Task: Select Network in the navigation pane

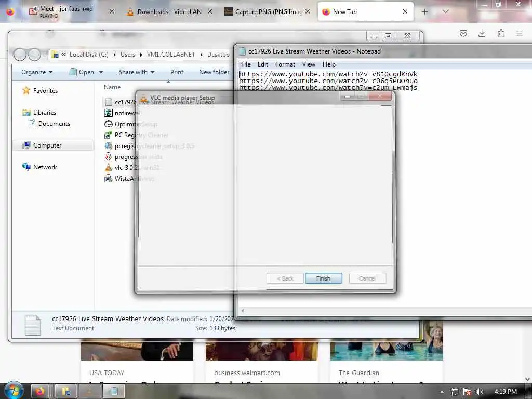Action: tap(45, 167)
